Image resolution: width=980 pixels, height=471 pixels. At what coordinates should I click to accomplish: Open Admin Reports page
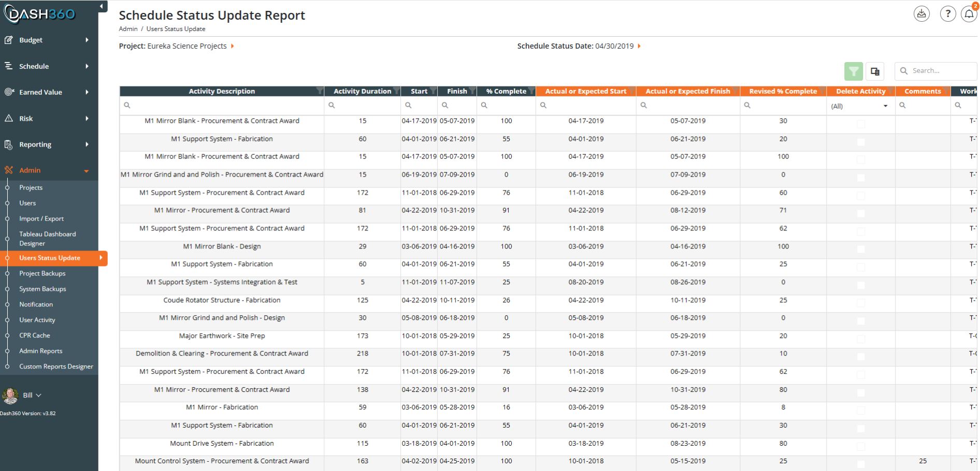41,351
